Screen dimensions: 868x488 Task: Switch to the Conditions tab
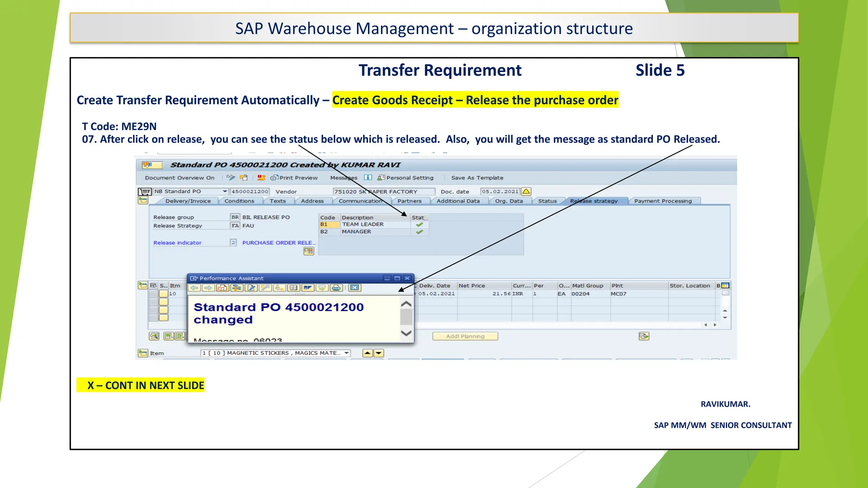(x=239, y=201)
